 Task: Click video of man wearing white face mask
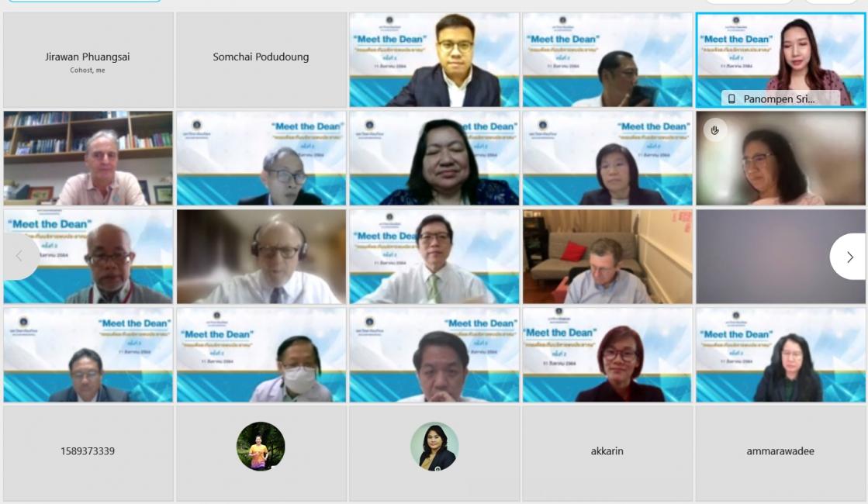click(261, 354)
